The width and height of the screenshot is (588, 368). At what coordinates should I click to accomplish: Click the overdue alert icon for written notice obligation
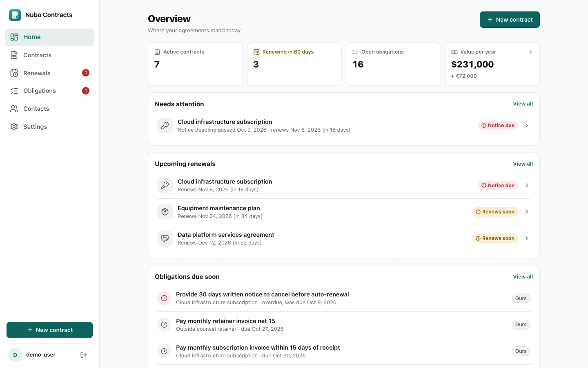coord(164,298)
